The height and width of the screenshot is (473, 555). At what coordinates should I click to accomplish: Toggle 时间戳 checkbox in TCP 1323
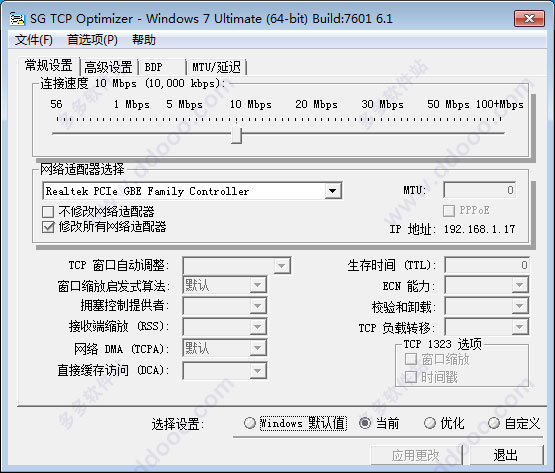[411, 377]
